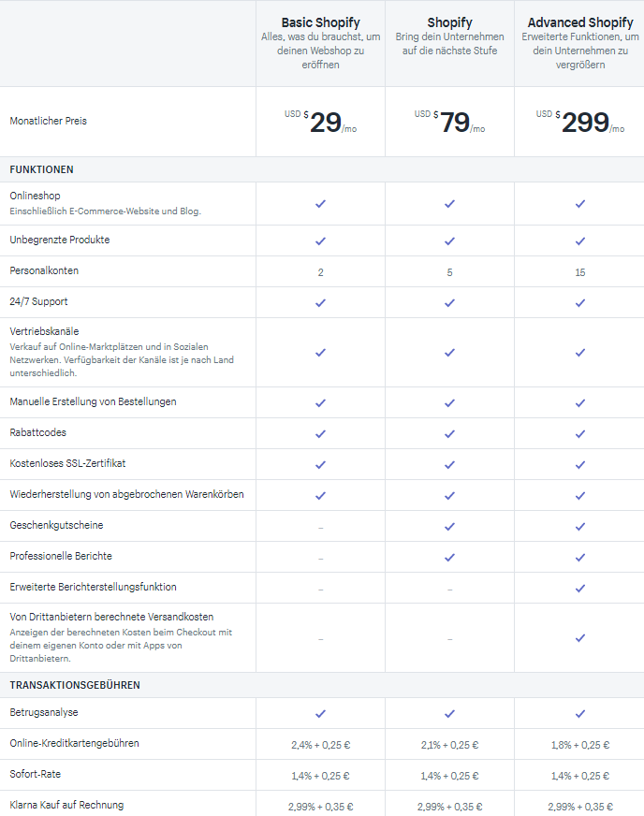Click the Geschenkgutscheine checkmark in the Shopify column

point(450,527)
